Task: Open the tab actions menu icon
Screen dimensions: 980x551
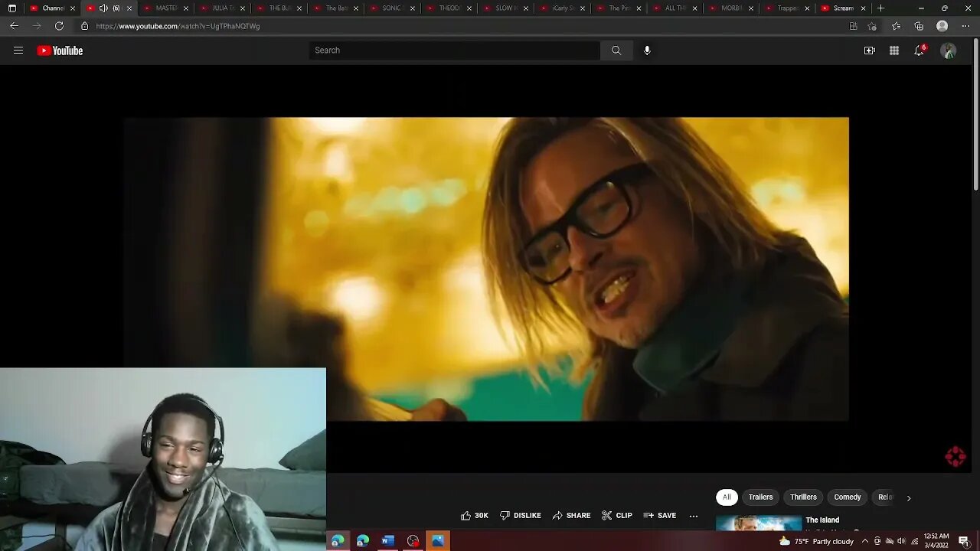Action: click(12, 8)
